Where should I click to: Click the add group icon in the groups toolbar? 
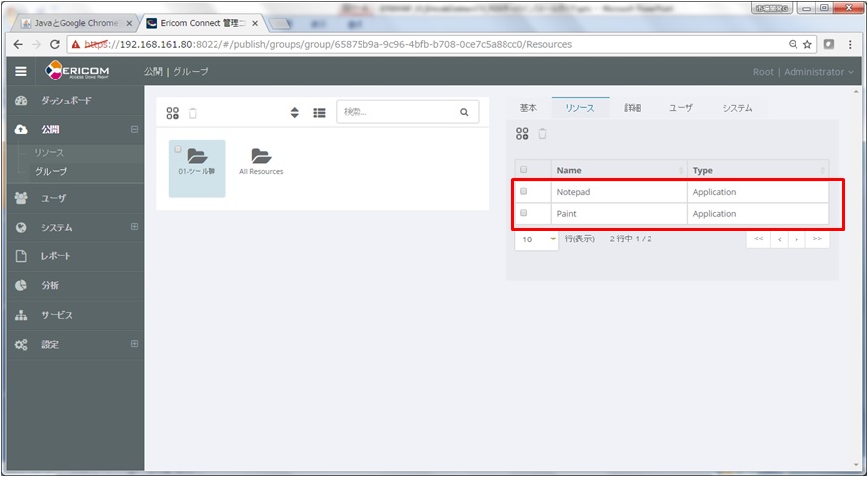173,113
